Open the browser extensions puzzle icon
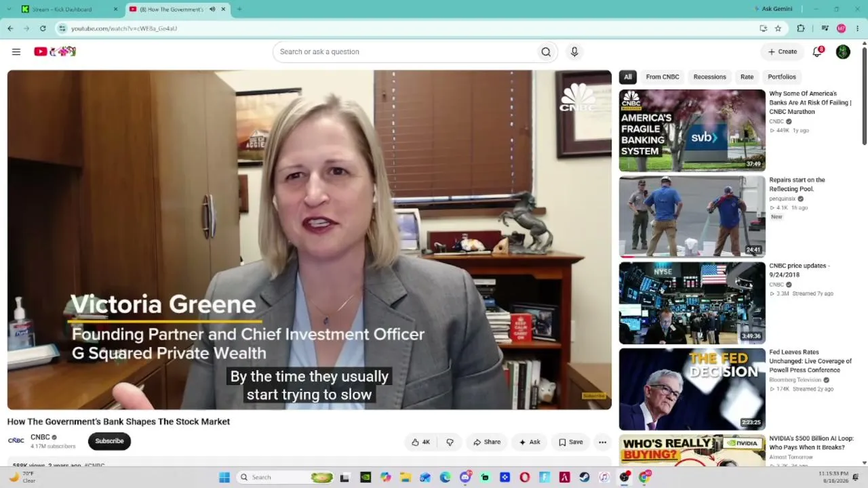 coord(801,28)
